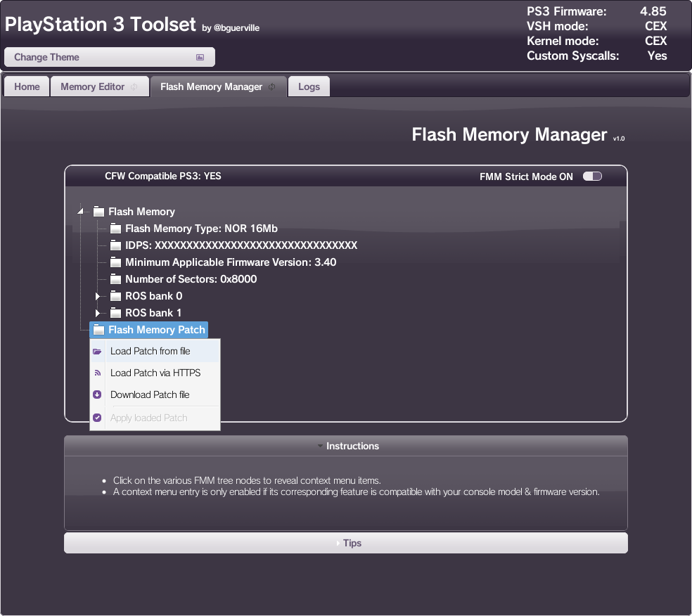Switch to the Logs tab
The width and height of the screenshot is (692, 616).
point(308,86)
